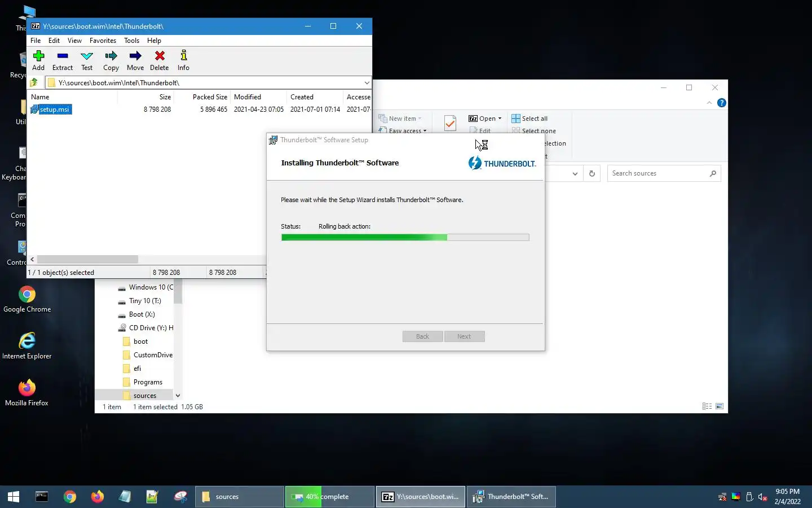Open the Edit menu in 7-Zip
The height and width of the screenshot is (508, 812).
pyautogui.click(x=54, y=41)
